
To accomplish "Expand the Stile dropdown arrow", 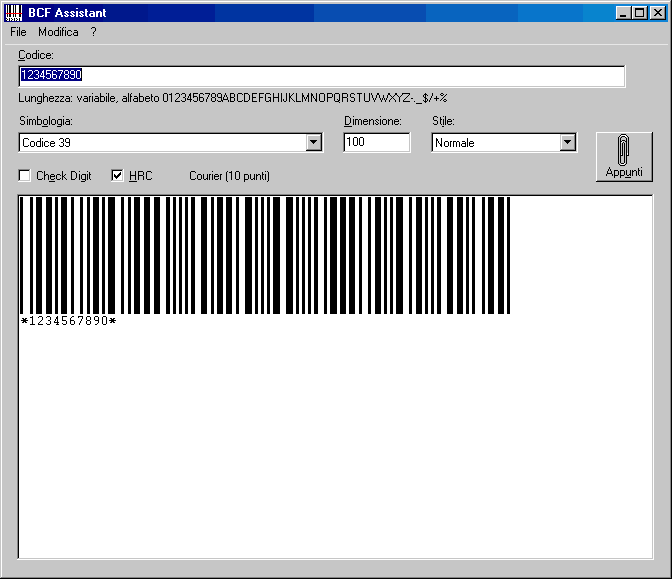I will [568, 143].
